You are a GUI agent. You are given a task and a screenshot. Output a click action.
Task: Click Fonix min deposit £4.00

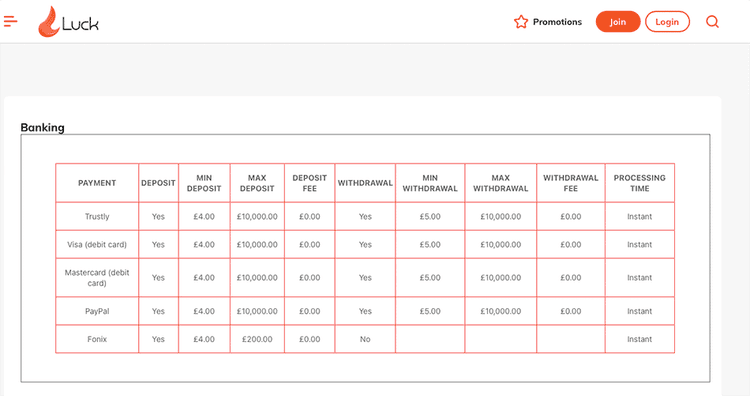tap(204, 339)
